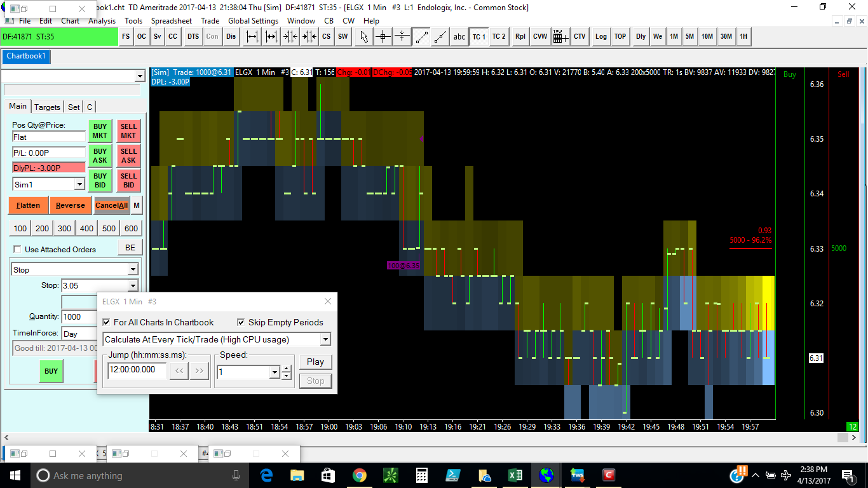The width and height of the screenshot is (868, 488).
Task: Open the Global Settings menu
Action: point(253,21)
